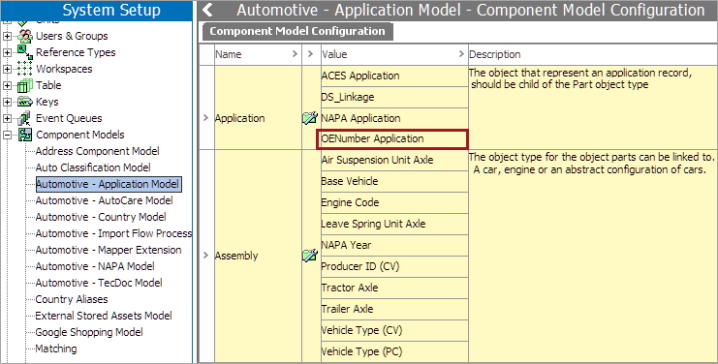Collapse the Component Models tree node

(7, 135)
